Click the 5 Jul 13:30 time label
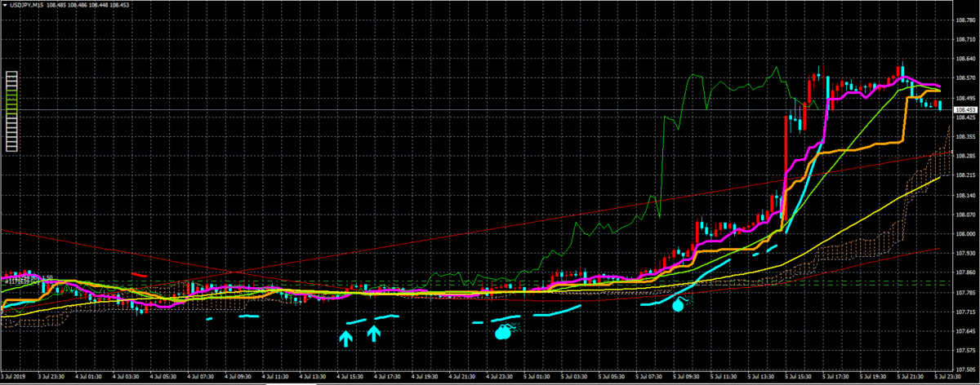 pos(761,377)
